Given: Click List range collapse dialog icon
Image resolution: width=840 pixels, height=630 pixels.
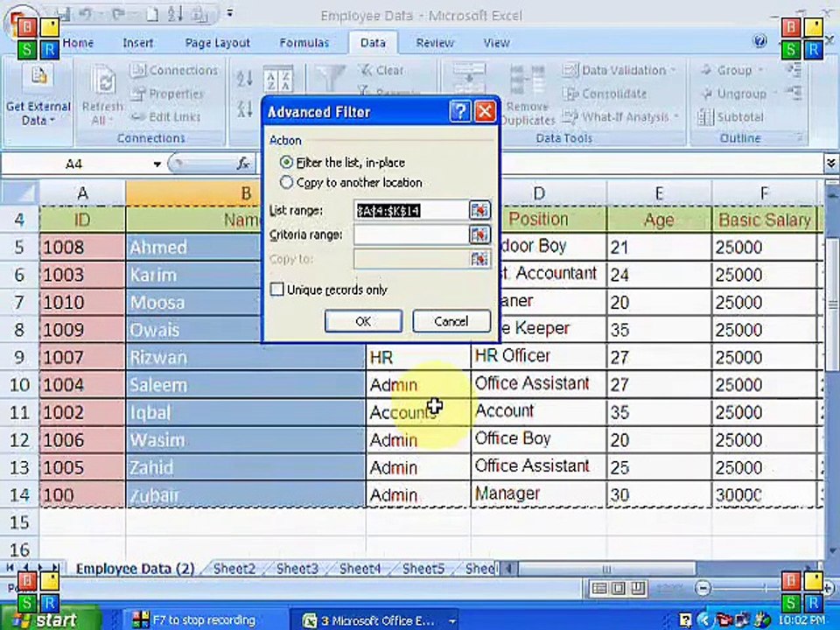Looking at the screenshot, I should (x=479, y=210).
